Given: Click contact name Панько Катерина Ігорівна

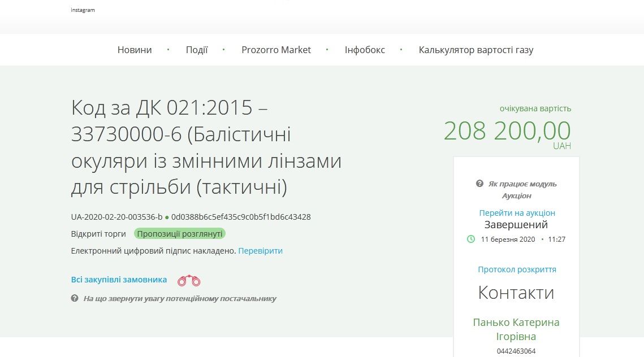Looking at the screenshot, I should tap(516, 329).
